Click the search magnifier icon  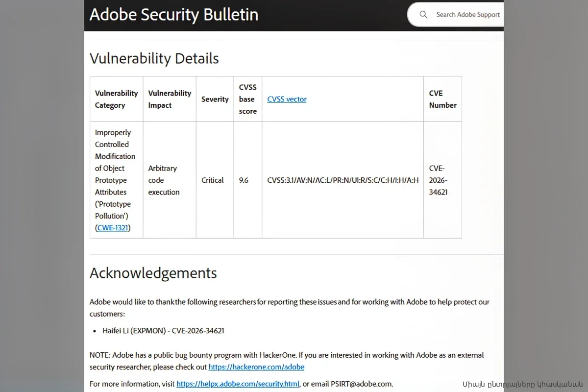423,15
